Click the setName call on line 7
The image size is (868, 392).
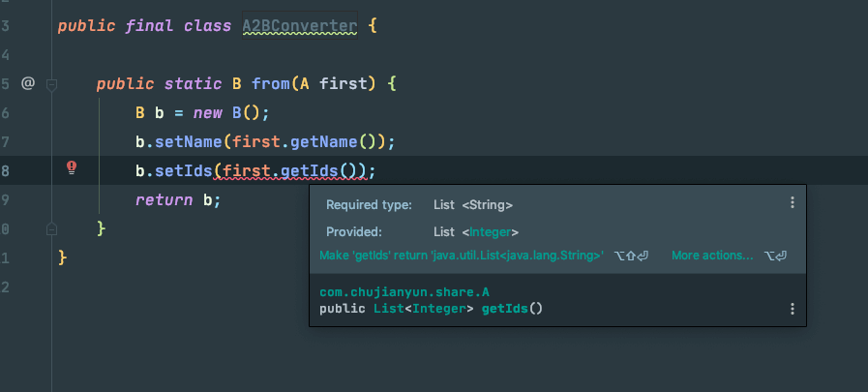click(185, 142)
